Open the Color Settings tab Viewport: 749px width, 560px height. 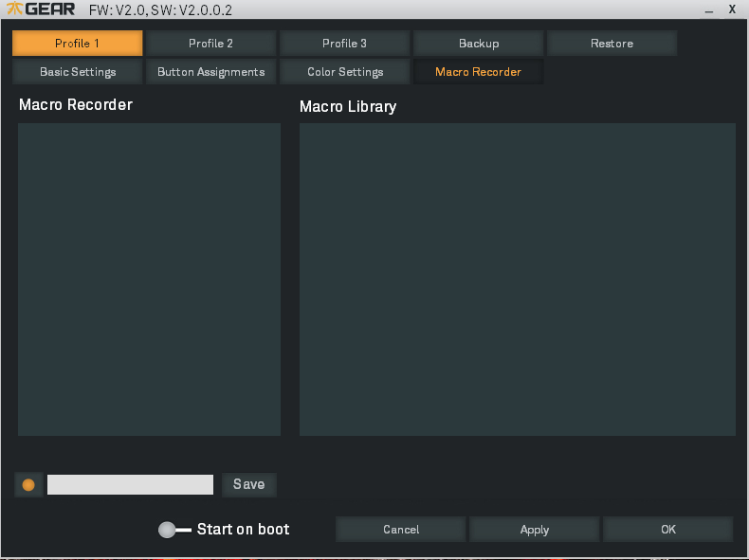[345, 72]
